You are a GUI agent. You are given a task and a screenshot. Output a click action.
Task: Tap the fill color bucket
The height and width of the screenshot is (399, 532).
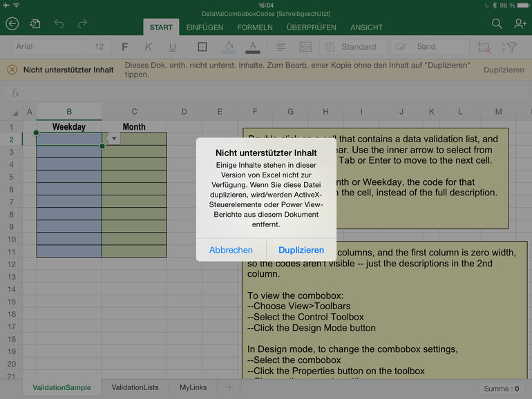(228, 47)
